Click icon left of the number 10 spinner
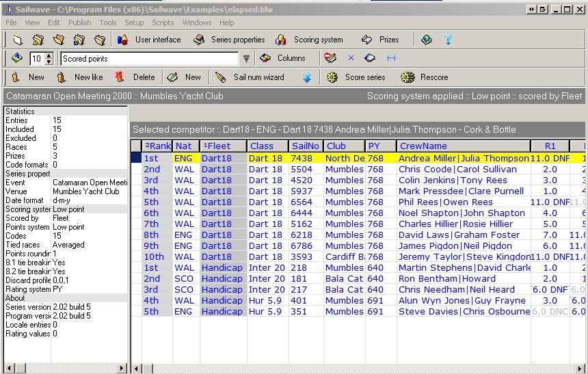Viewport: 588px width, 374px height. pyautogui.click(x=17, y=58)
